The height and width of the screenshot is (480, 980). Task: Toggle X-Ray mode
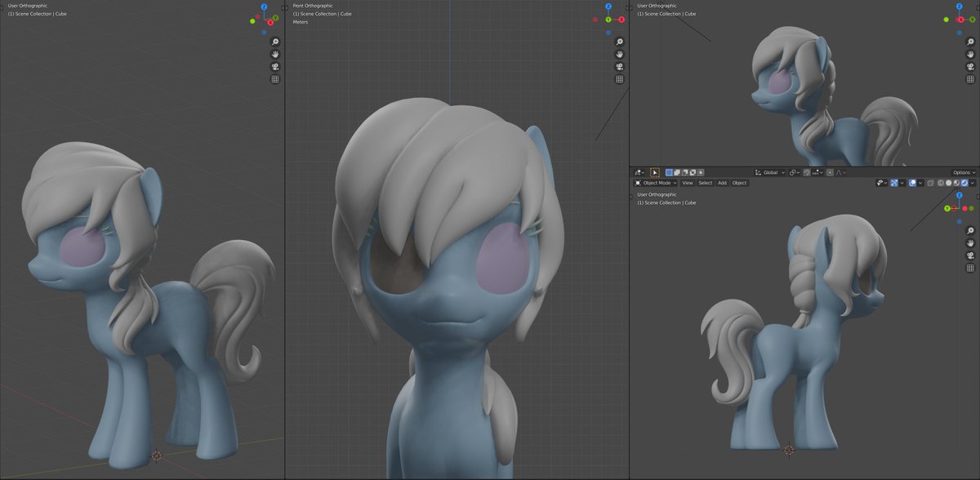point(931,183)
